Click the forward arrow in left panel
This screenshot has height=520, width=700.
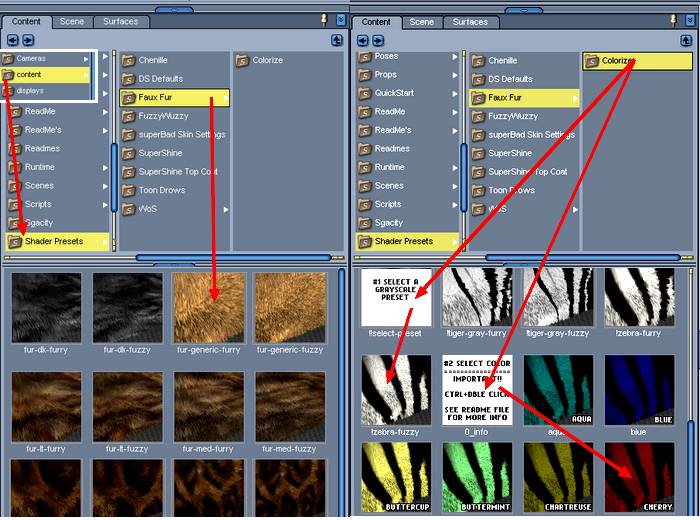click(28, 40)
